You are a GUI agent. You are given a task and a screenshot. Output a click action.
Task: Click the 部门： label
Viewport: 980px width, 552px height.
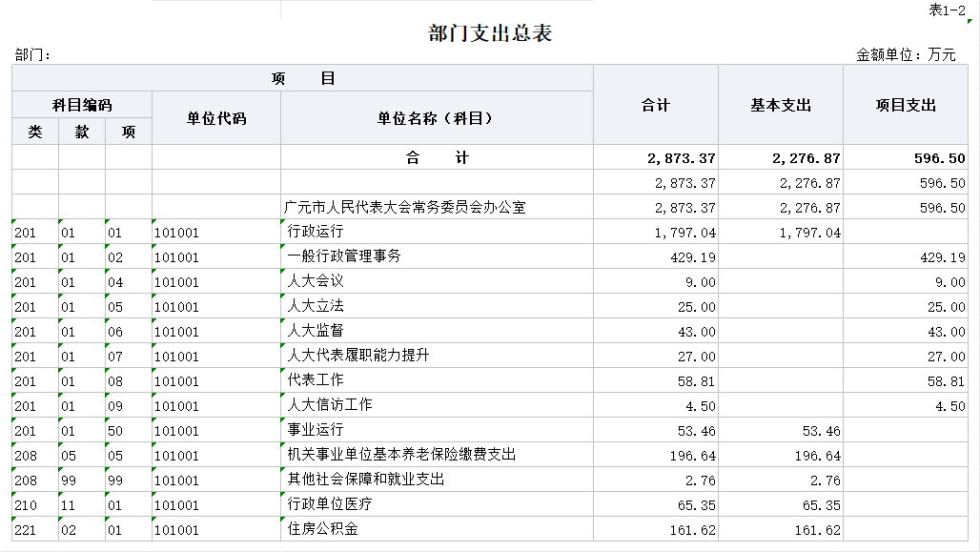[33, 55]
